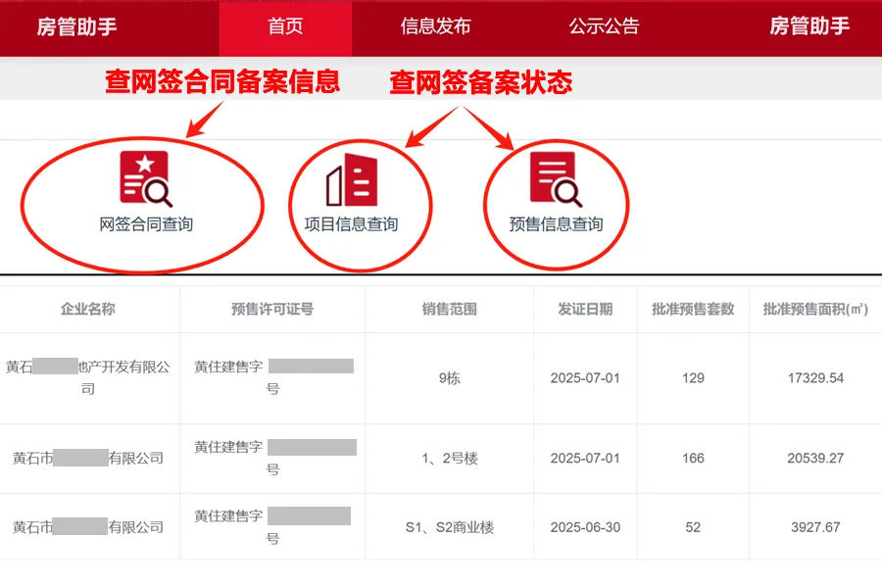The height and width of the screenshot is (588, 882).
Task: Open the 信息发布 menu item
Action: tap(435, 27)
